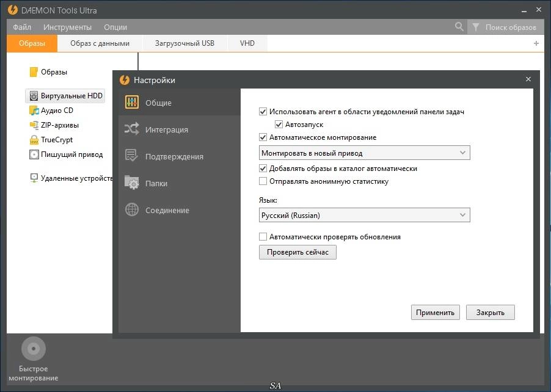Click the Удаленные устройства monitor icon

(34, 178)
